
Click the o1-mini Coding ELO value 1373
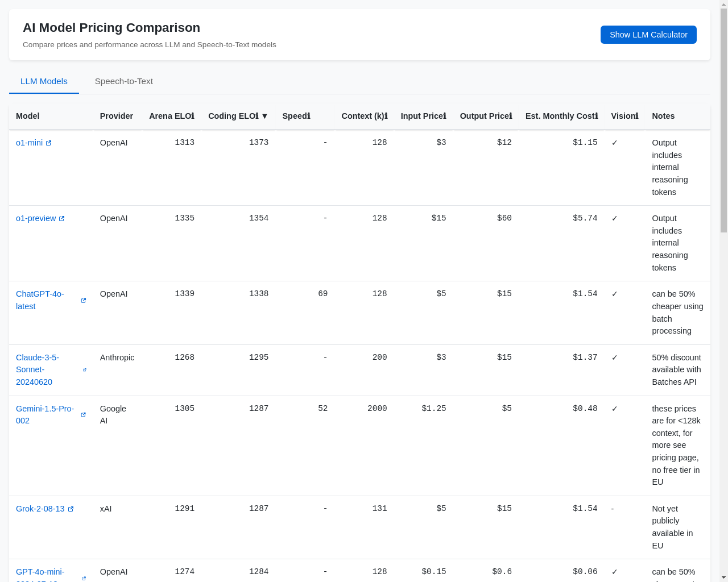coord(259,143)
